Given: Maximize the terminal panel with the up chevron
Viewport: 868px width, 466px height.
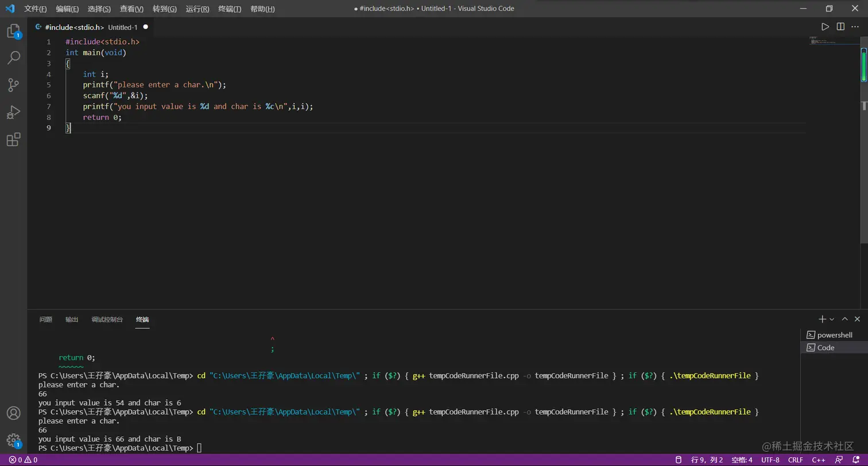Looking at the screenshot, I should click(844, 319).
